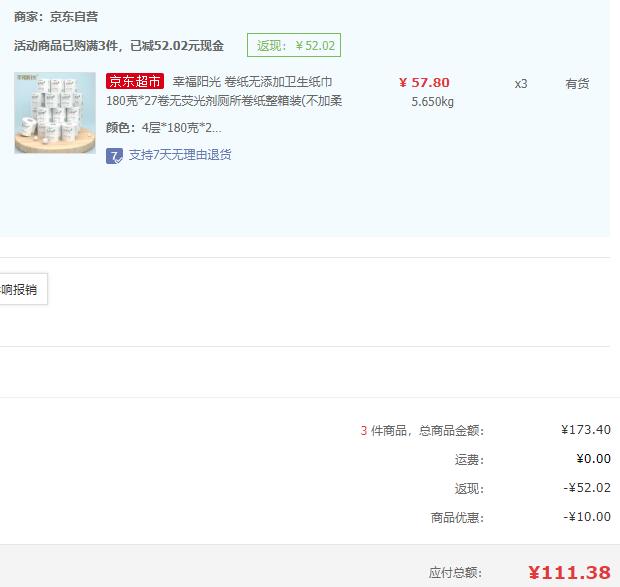Click the partially visible 响报销 button
This screenshot has width=620, height=587.
(23, 289)
